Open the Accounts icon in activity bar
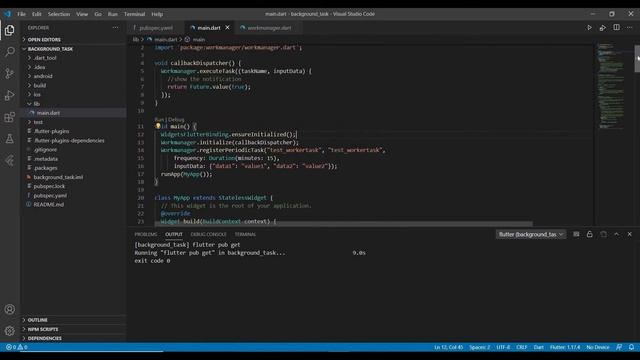Screen dimensions: 640x360 (9, 309)
